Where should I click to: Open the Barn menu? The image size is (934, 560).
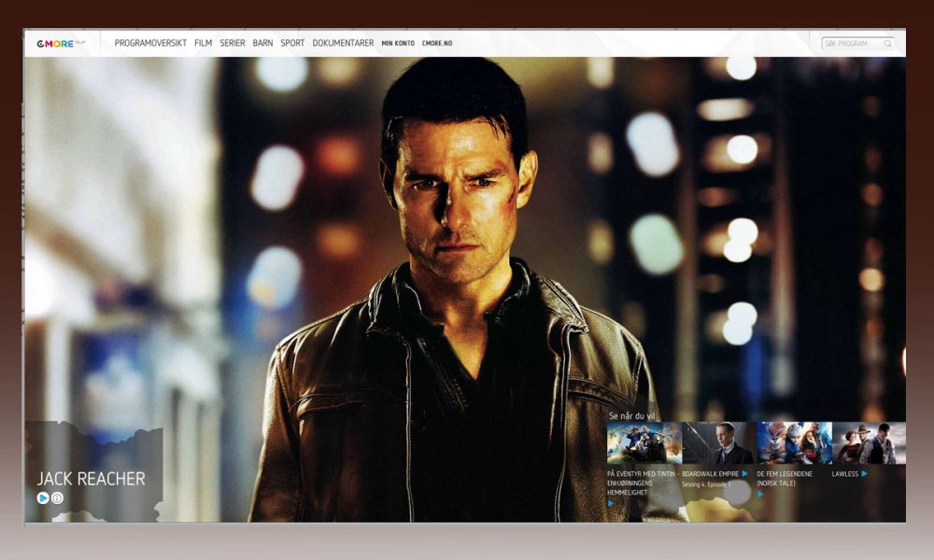tap(262, 44)
